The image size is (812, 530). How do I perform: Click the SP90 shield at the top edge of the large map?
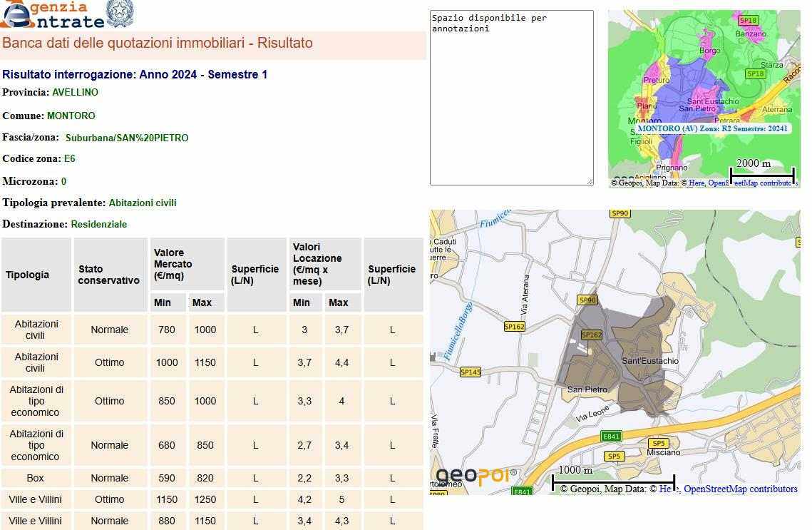tap(620, 213)
